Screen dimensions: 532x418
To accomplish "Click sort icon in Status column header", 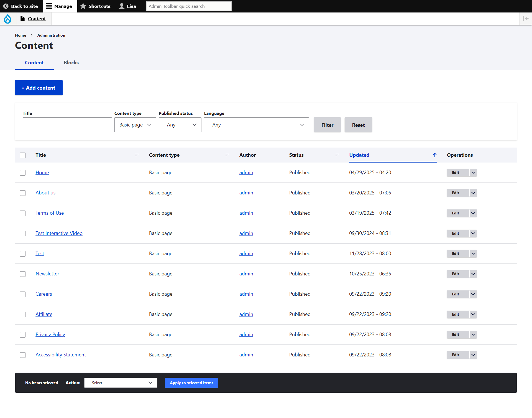I will click(337, 155).
